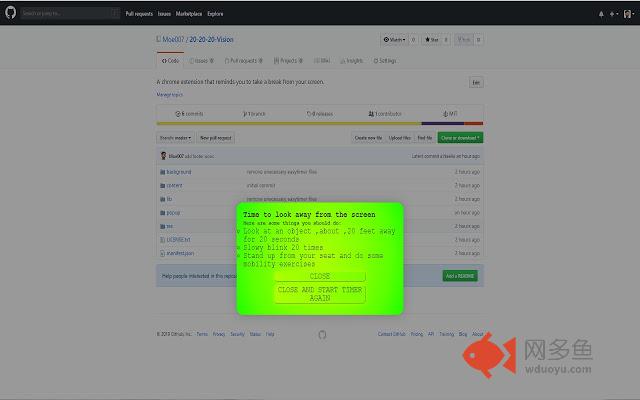The width and height of the screenshot is (640, 400).
Task: Open the 'initial commit' message link
Action: click(x=261, y=185)
